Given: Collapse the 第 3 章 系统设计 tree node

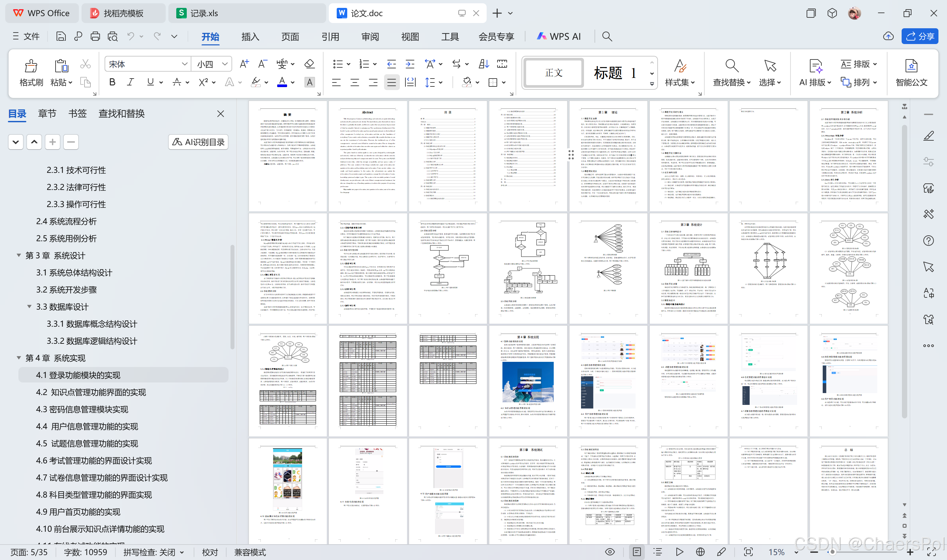Looking at the screenshot, I should pos(18,255).
